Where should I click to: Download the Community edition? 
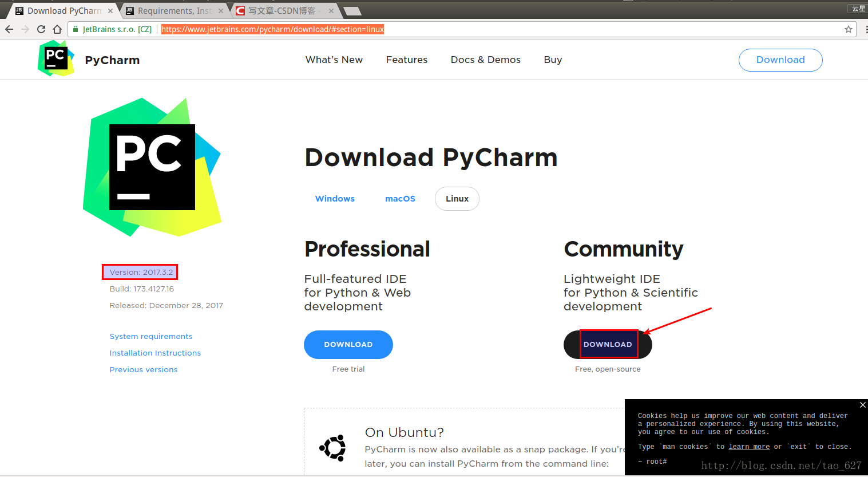(x=608, y=345)
